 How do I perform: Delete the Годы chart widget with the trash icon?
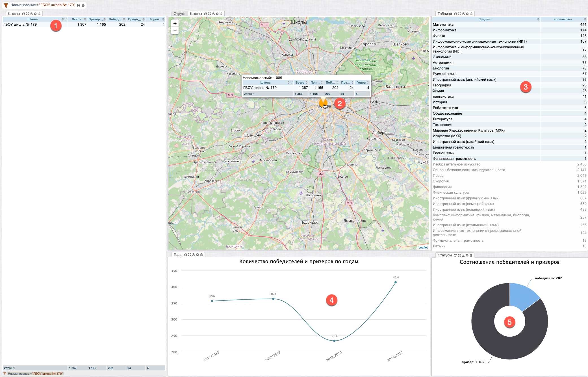[201, 255]
